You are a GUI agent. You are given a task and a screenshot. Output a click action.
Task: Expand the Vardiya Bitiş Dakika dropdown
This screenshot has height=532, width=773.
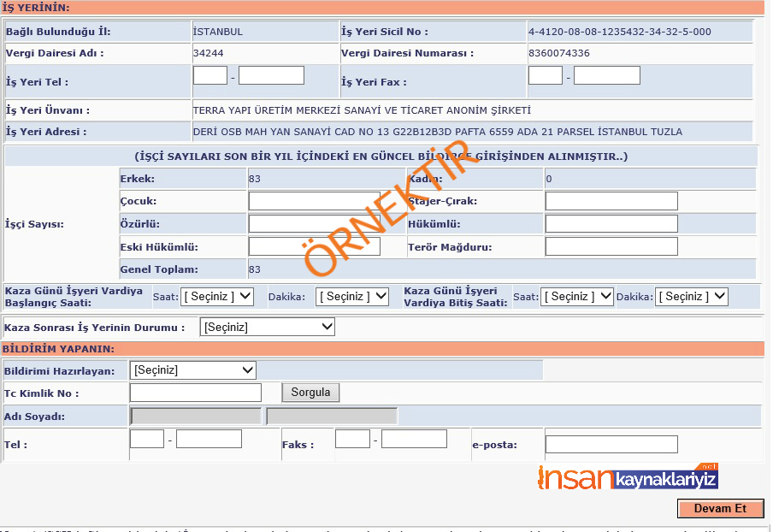coord(692,297)
